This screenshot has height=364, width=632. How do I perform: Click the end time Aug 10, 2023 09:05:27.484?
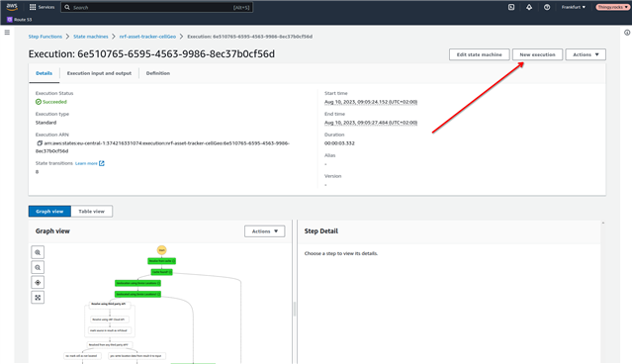(x=371, y=123)
